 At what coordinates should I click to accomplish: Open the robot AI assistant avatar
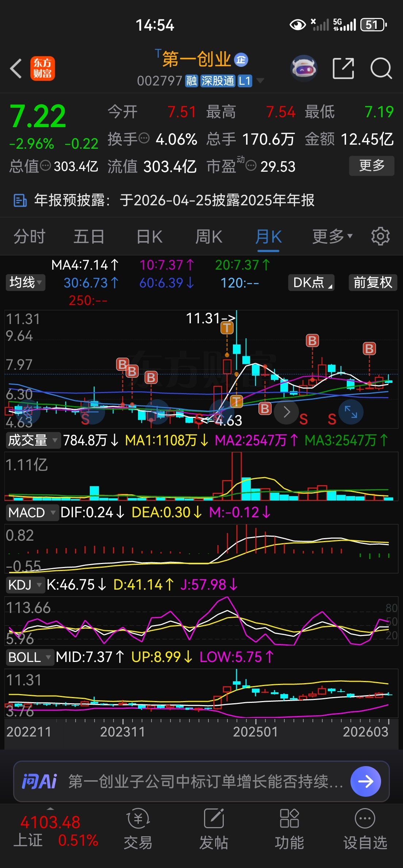point(304,68)
